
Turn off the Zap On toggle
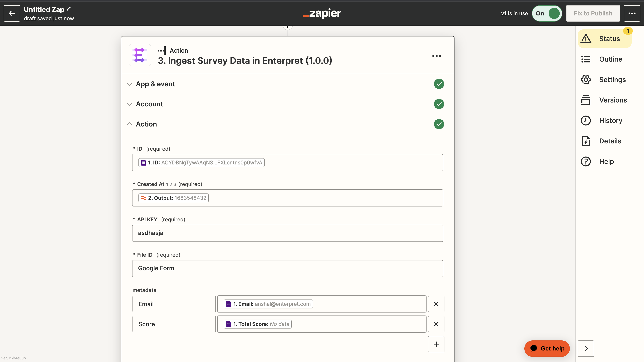(547, 13)
